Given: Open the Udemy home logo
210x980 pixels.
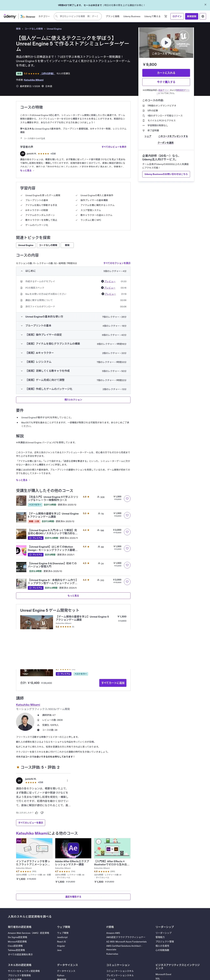Looking at the screenshot, I should click(10, 16).
